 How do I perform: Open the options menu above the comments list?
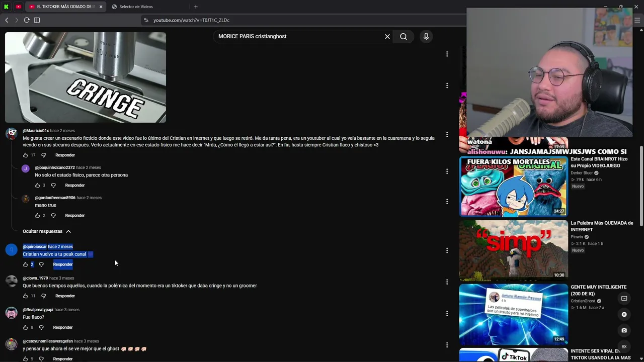pyautogui.click(x=447, y=54)
